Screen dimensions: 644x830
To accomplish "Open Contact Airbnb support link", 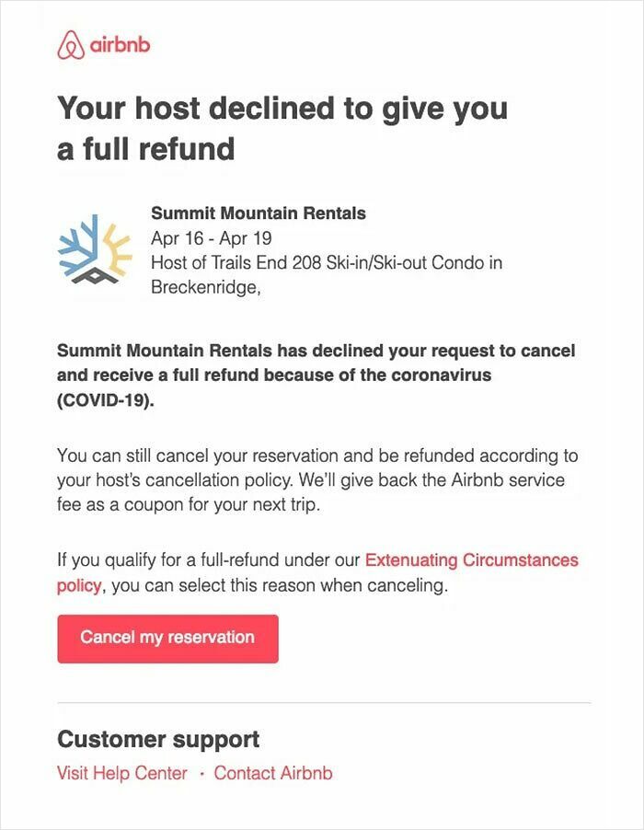I will (271, 774).
